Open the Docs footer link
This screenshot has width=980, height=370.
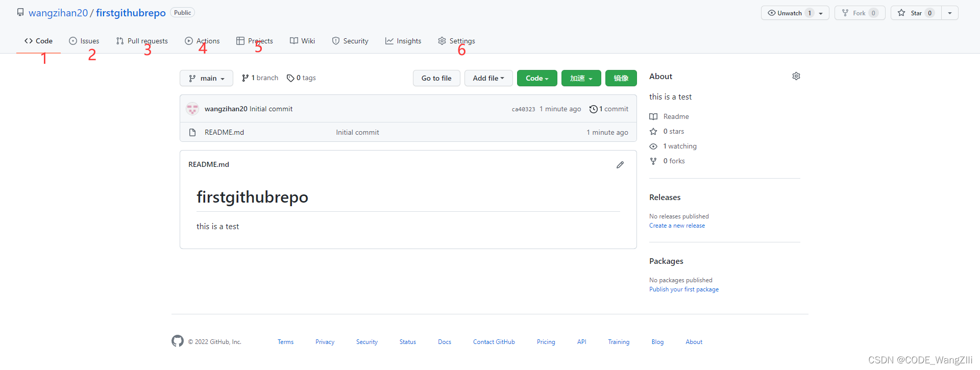(x=445, y=342)
